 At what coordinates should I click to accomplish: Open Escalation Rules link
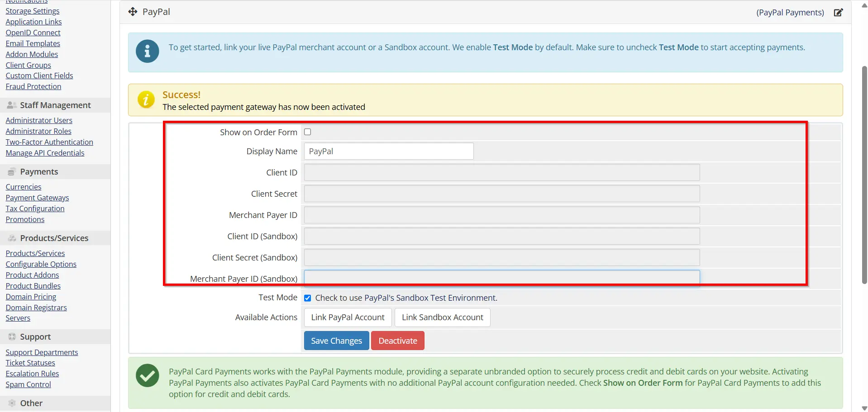click(x=32, y=374)
